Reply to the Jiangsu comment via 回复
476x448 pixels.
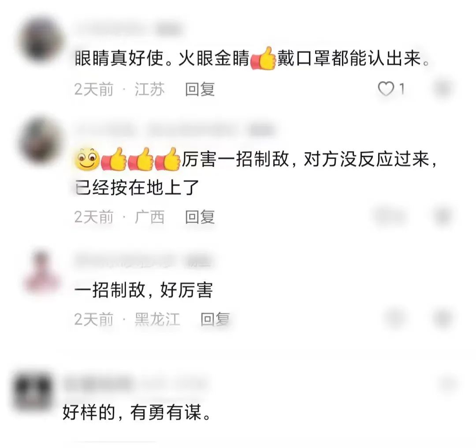click(200, 90)
